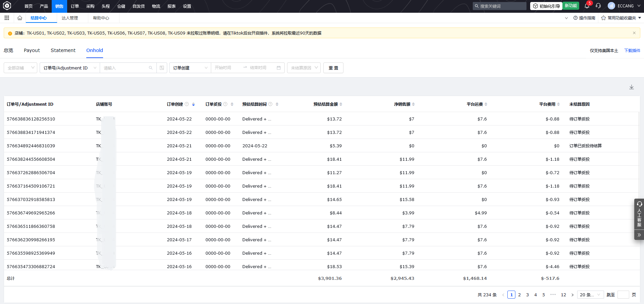Screen dimensions: 644x304
Task: Switch to the Payout tab
Action: coord(32,50)
